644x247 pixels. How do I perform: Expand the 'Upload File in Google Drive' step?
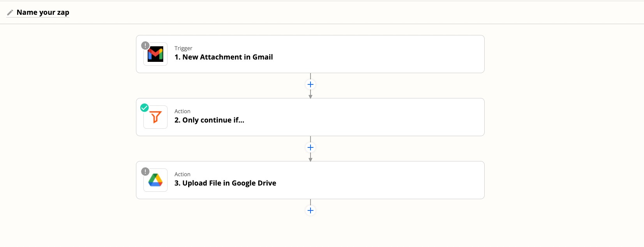coord(310,180)
